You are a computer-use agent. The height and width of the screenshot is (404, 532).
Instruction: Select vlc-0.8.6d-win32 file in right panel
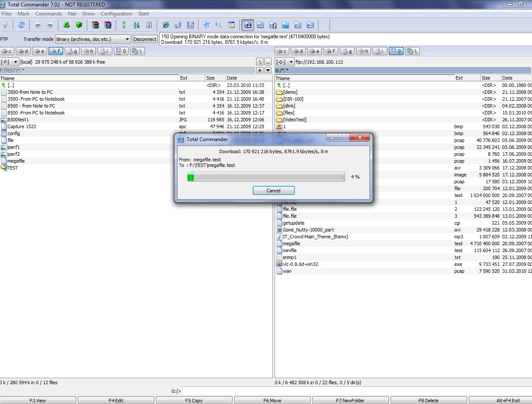coord(300,264)
